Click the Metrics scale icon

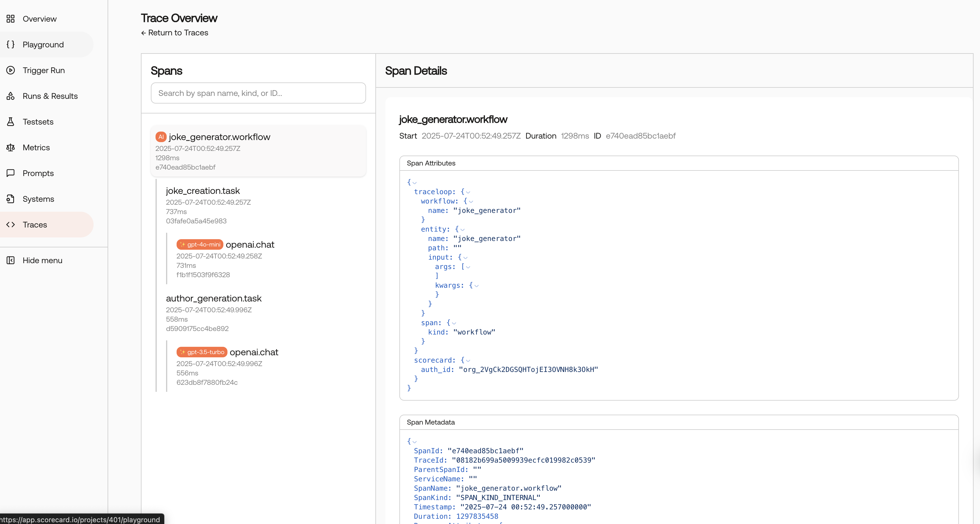coord(11,147)
